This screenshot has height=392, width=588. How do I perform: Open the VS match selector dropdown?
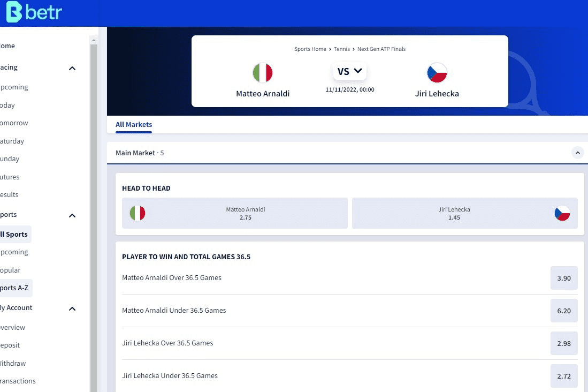pyautogui.click(x=349, y=71)
